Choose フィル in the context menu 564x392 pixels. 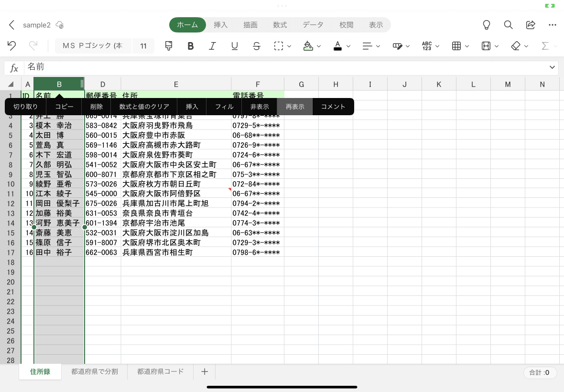coord(224,107)
